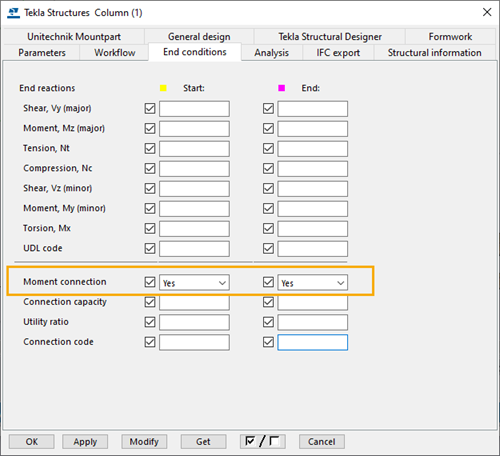The width and height of the screenshot is (500, 456).
Task: Toggle Start checkbox for Moment, My (minor)
Action: [x=150, y=208]
